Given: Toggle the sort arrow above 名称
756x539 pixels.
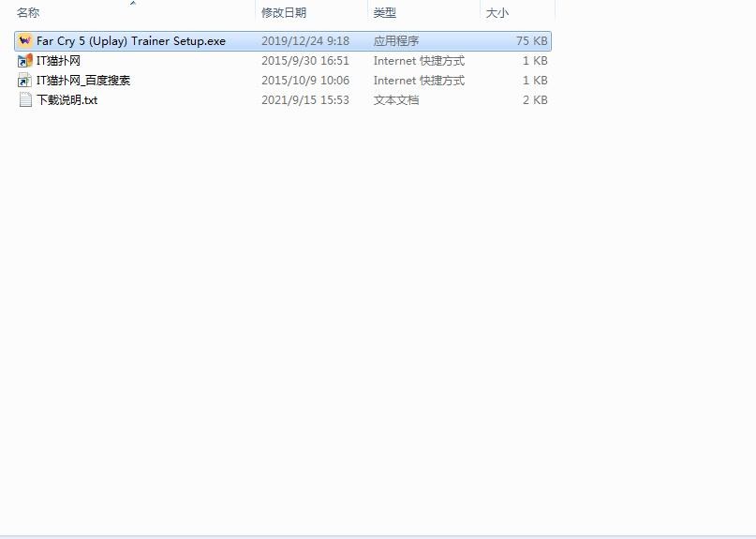Looking at the screenshot, I should click(x=132, y=4).
